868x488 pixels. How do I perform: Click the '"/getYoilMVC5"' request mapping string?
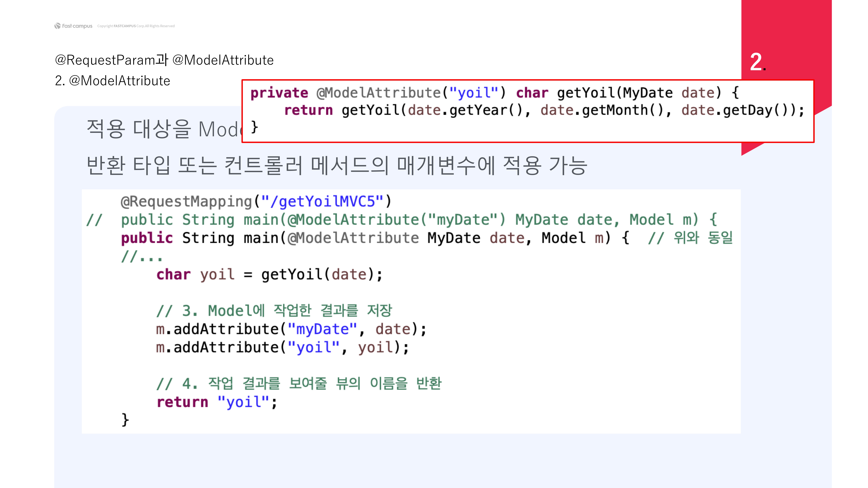[322, 202]
